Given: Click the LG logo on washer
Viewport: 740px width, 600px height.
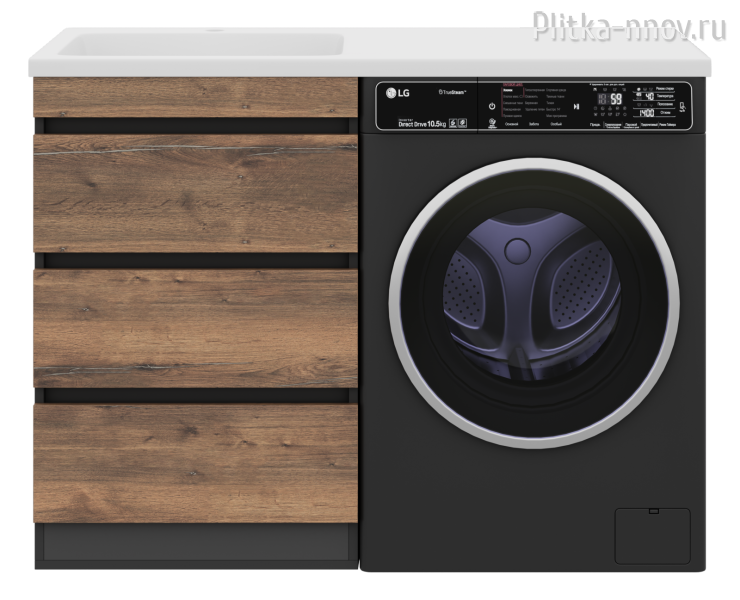Looking at the screenshot, I should (397, 95).
